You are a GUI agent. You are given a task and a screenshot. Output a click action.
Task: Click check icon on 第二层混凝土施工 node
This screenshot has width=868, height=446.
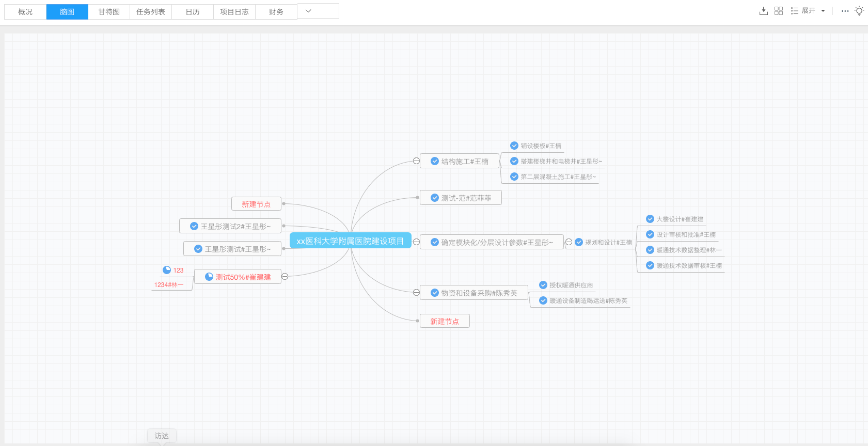514,177
